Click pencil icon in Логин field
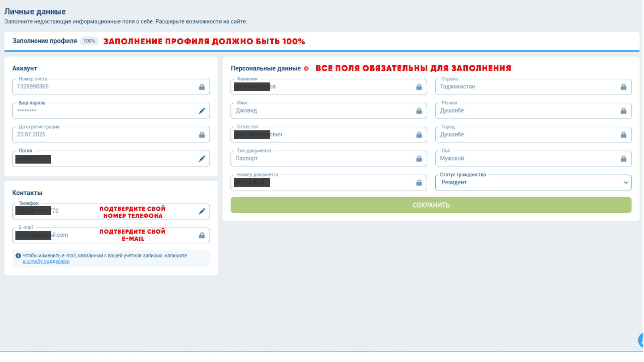 [202, 159]
